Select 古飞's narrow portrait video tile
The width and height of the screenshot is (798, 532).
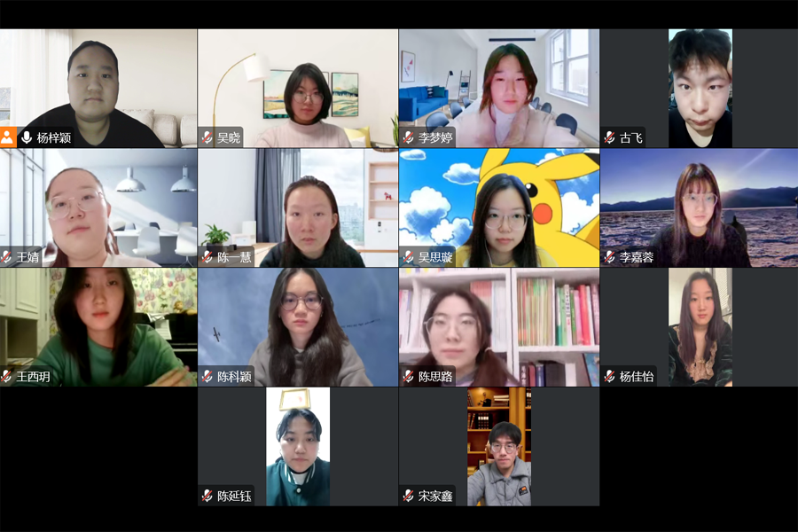coord(700,89)
